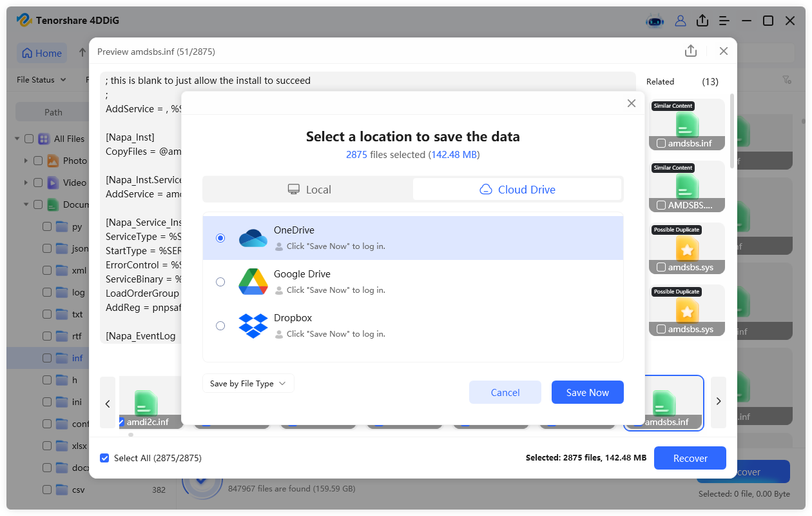Open the Save by File Type dropdown
The width and height of the screenshot is (812, 516).
[x=248, y=384]
